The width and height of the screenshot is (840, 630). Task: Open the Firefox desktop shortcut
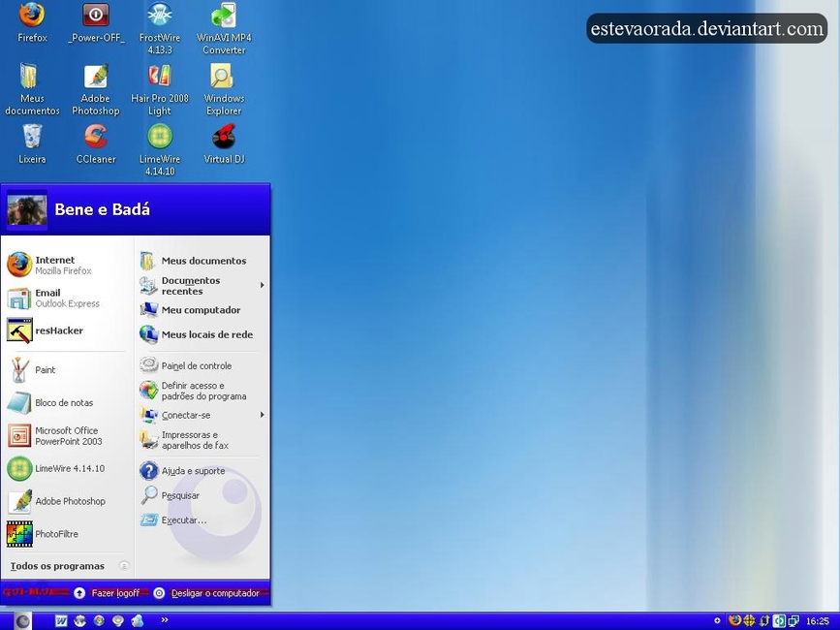click(x=32, y=22)
